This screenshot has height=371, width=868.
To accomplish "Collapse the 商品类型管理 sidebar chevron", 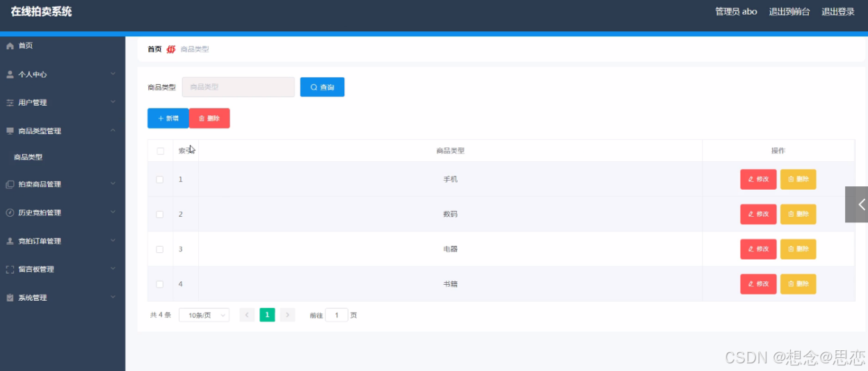I will pyautogui.click(x=113, y=131).
